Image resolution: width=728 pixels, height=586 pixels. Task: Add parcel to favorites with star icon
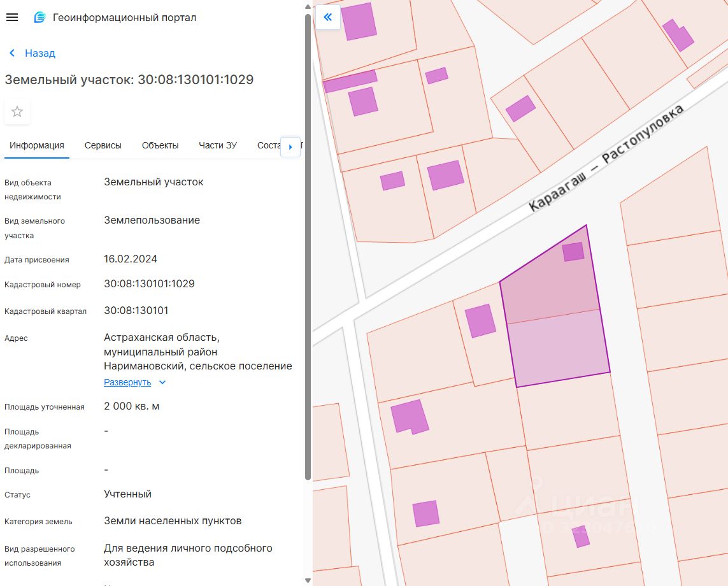tap(17, 112)
